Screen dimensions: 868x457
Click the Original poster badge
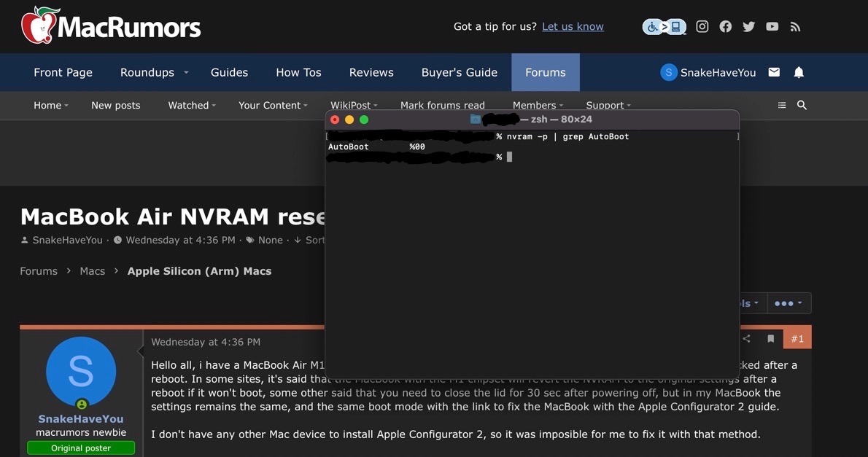[x=81, y=448]
